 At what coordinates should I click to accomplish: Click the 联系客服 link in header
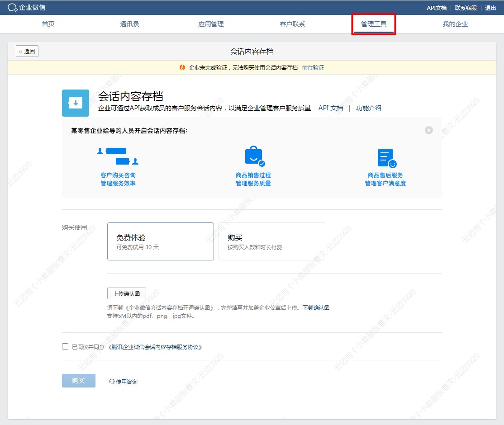point(466,8)
